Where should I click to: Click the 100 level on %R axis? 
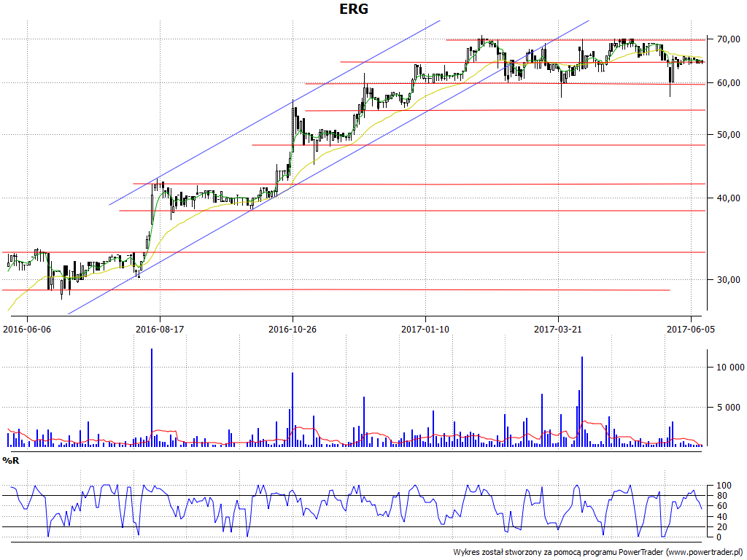(x=724, y=486)
